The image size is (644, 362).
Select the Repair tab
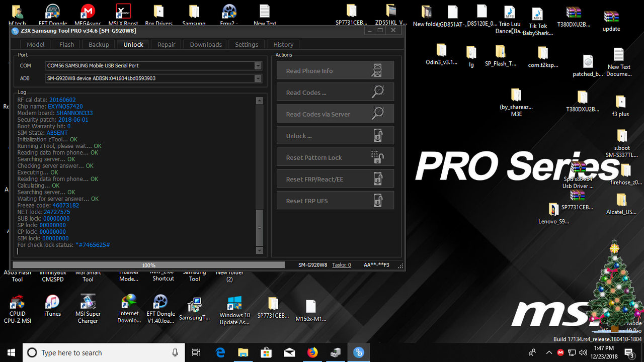tap(166, 44)
